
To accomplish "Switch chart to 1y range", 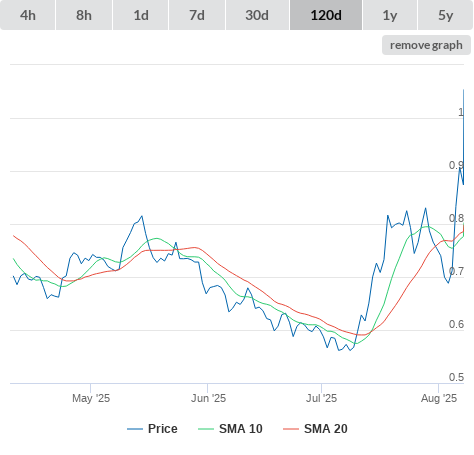I will (x=390, y=15).
